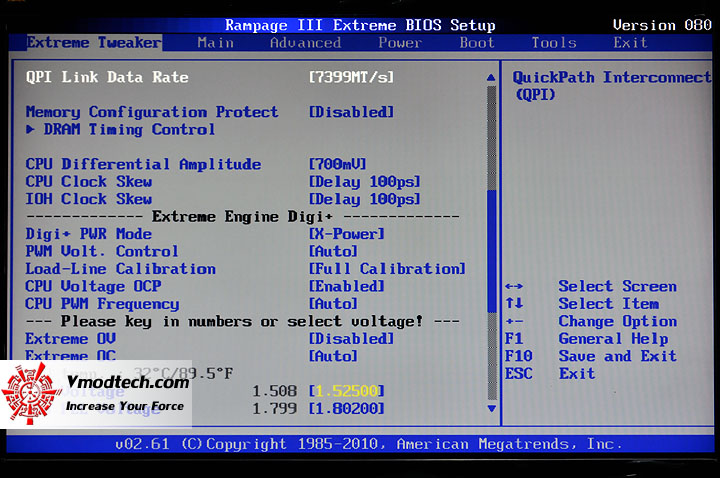Click the blue vertical scrollbar thumb

click(491, 250)
